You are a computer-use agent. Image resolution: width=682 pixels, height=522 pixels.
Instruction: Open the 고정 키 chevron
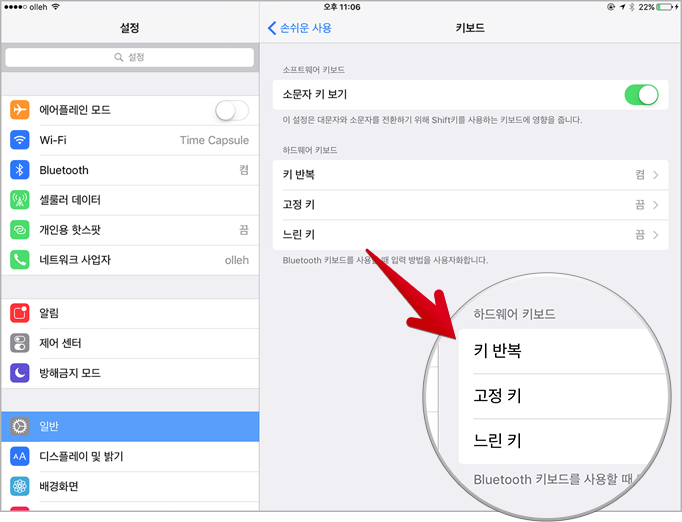coord(656,205)
